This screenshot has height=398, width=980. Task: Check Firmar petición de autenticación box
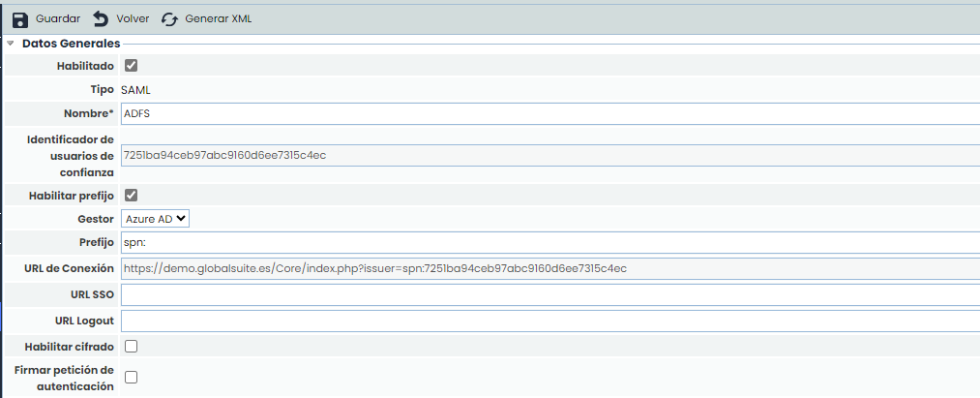(132, 378)
